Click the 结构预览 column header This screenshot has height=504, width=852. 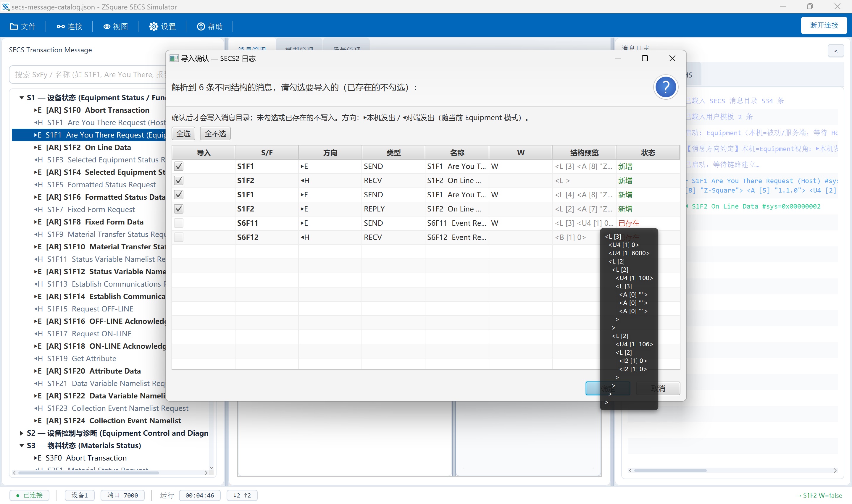coord(584,153)
